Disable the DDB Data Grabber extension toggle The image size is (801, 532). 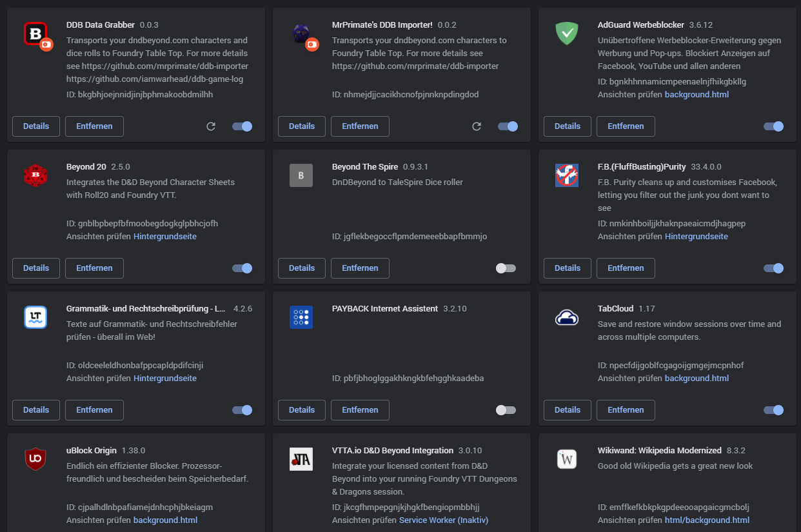tap(242, 126)
